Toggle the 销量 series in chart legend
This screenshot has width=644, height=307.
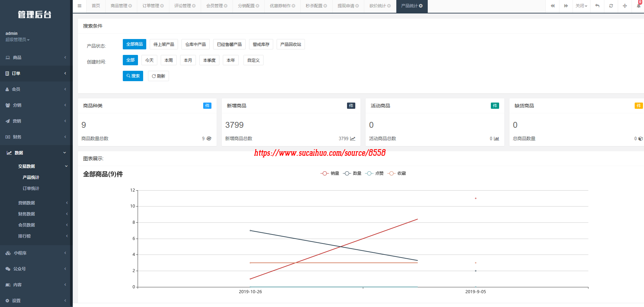pos(330,173)
